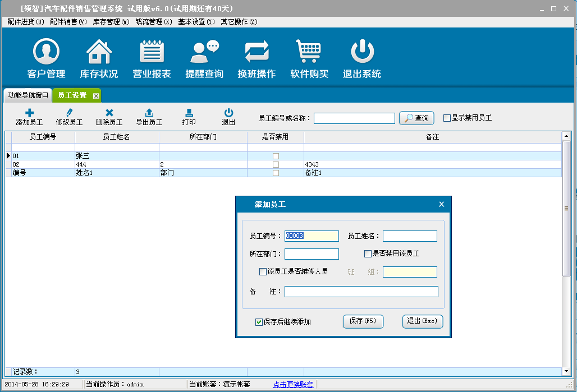
Task: Click the 员工姓名 input field
Action: click(x=409, y=236)
